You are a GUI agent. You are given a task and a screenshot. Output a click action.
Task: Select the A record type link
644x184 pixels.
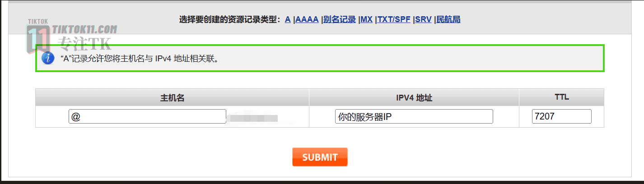point(288,19)
